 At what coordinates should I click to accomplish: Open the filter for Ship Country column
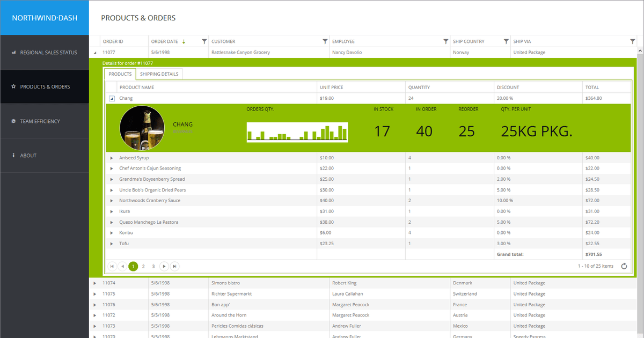[x=505, y=41]
